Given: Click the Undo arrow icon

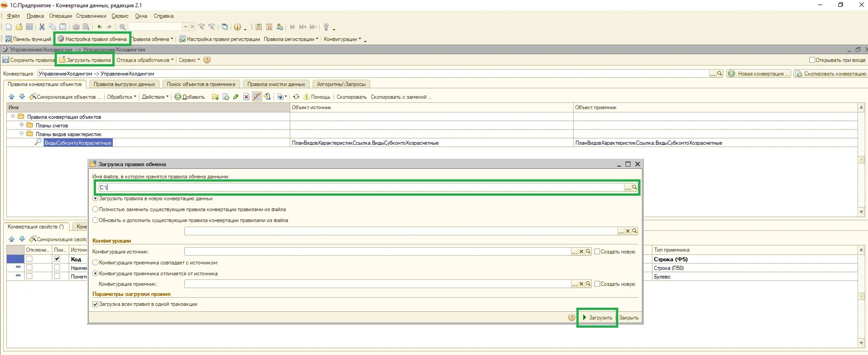Looking at the screenshot, I should [x=99, y=27].
